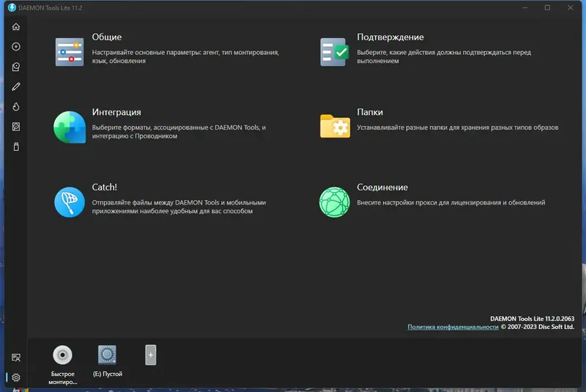Open the Общие settings heading
The height and width of the screenshot is (392, 586).
pyautogui.click(x=107, y=37)
